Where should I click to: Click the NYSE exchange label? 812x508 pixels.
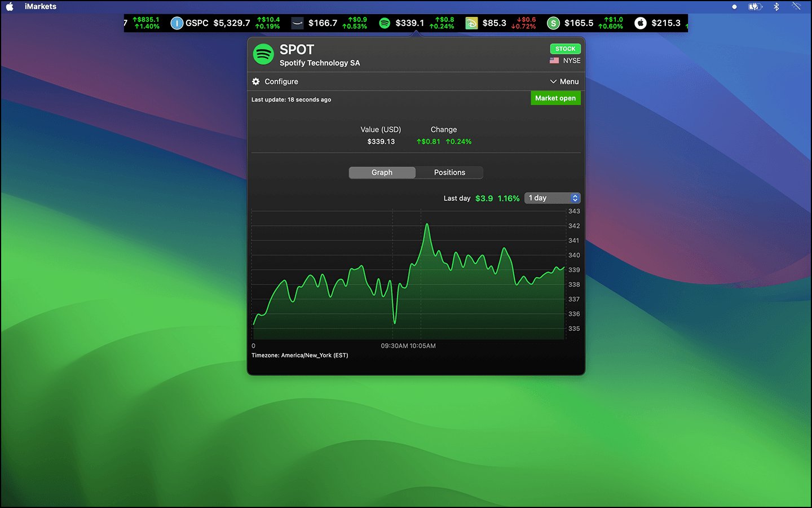click(571, 61)
